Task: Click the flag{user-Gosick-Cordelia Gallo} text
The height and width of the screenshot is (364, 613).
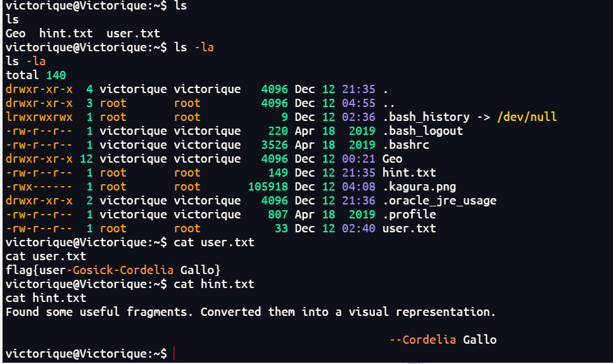Action: pos(113,270)
